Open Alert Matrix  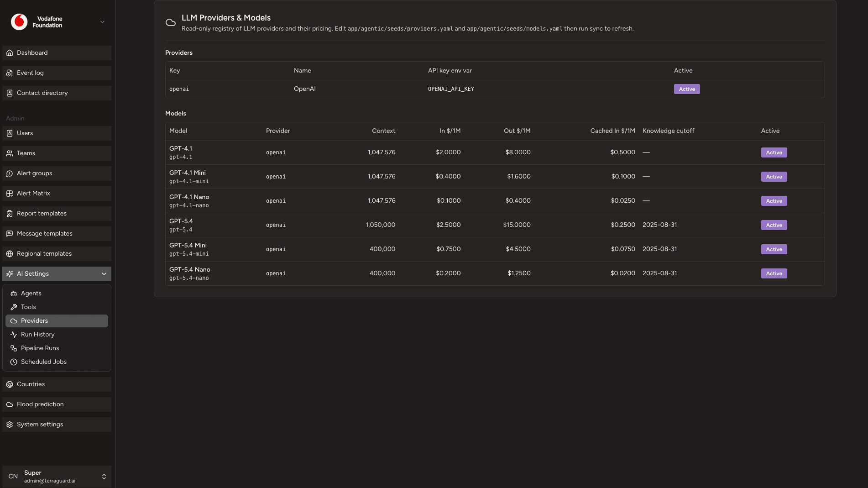click(x=57, y=194)
